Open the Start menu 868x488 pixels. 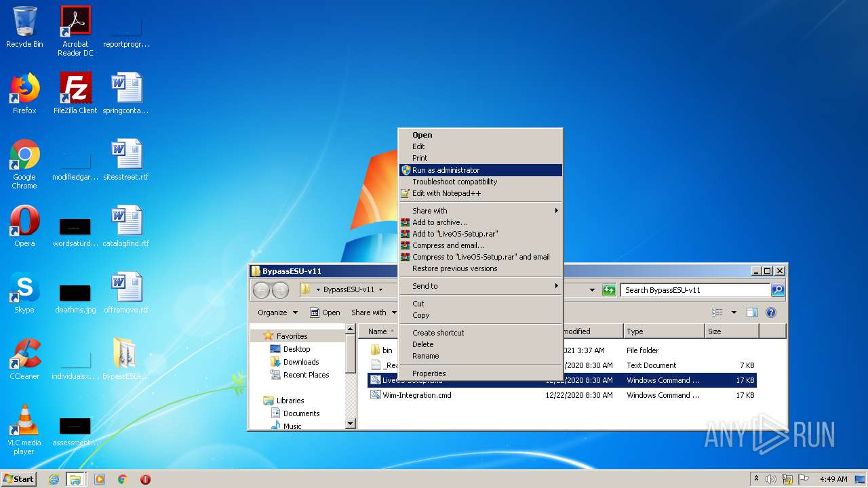click(x=18, y=479)
